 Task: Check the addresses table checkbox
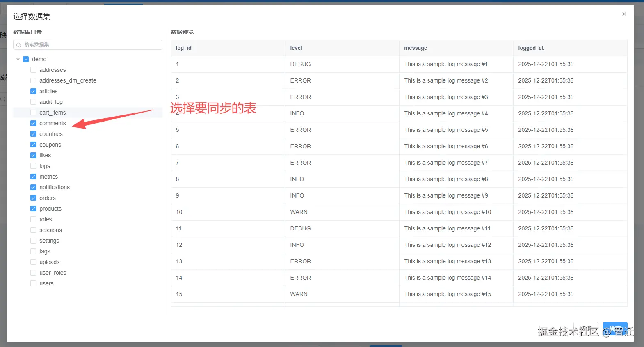33,70
